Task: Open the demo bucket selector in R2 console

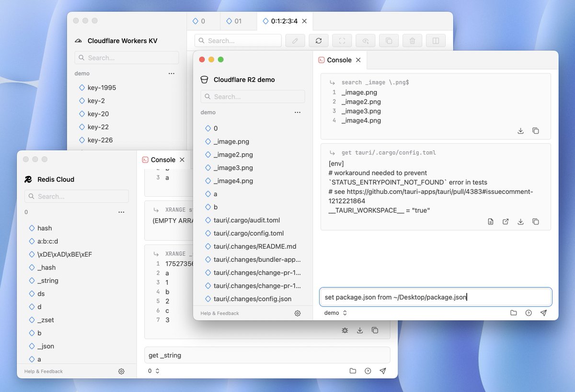Action: click(335, 313)
